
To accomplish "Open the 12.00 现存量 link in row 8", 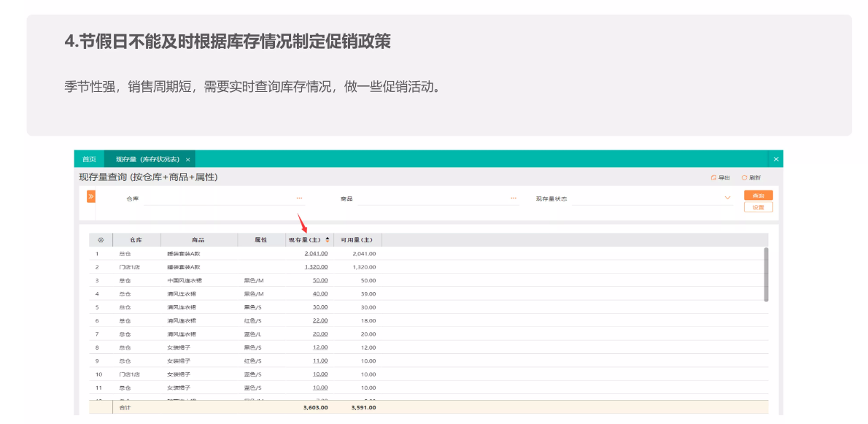I will pyautogui.click(x=320, y=347).
